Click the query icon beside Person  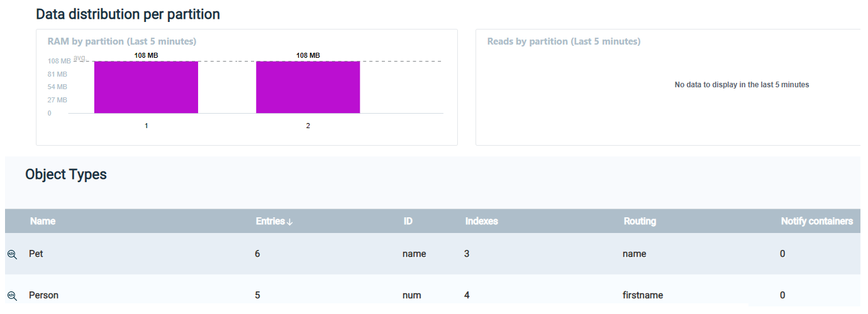12,296
